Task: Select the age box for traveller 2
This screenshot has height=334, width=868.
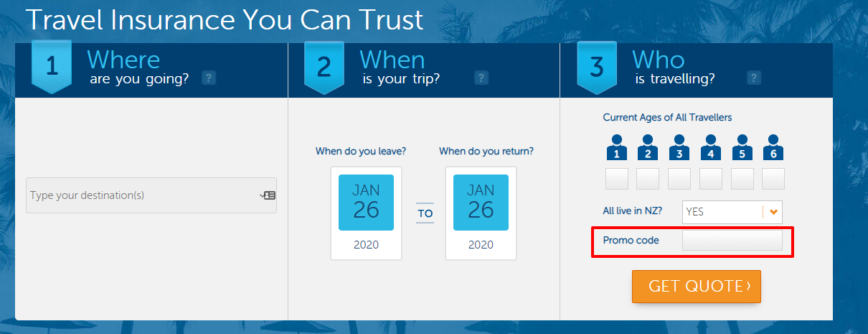Action: 648,179
